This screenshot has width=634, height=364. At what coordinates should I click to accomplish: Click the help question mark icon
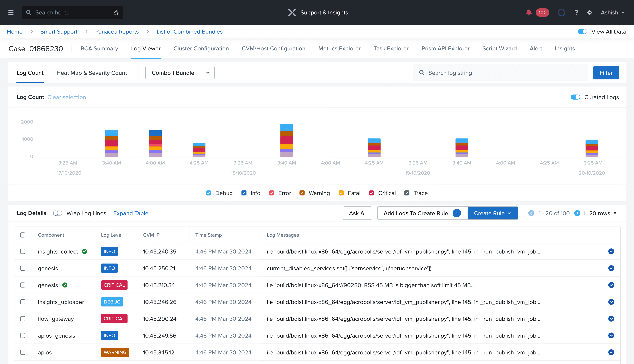(x=576, y=12)
